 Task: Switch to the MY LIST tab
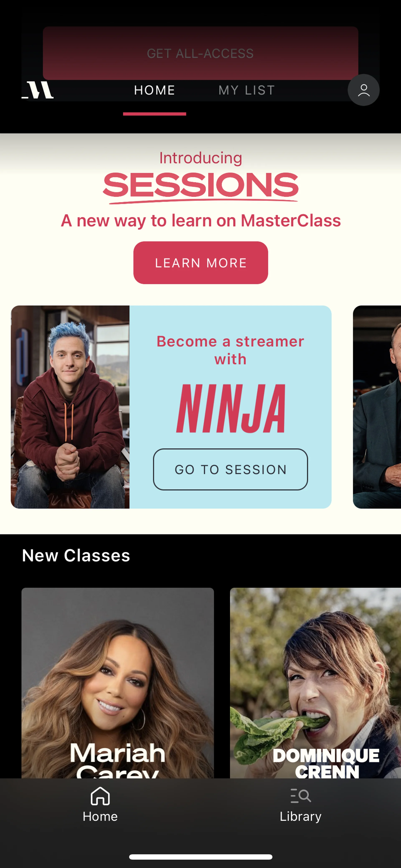[x=247, y=90]
